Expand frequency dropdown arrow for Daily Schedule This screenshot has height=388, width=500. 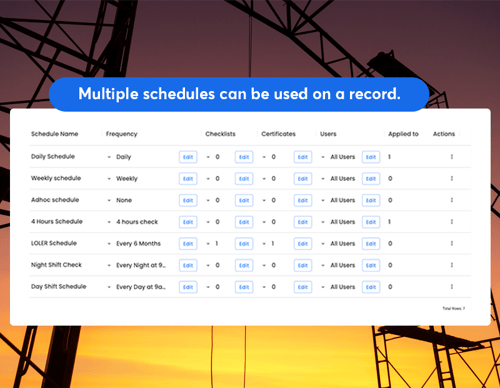point(109,157)
